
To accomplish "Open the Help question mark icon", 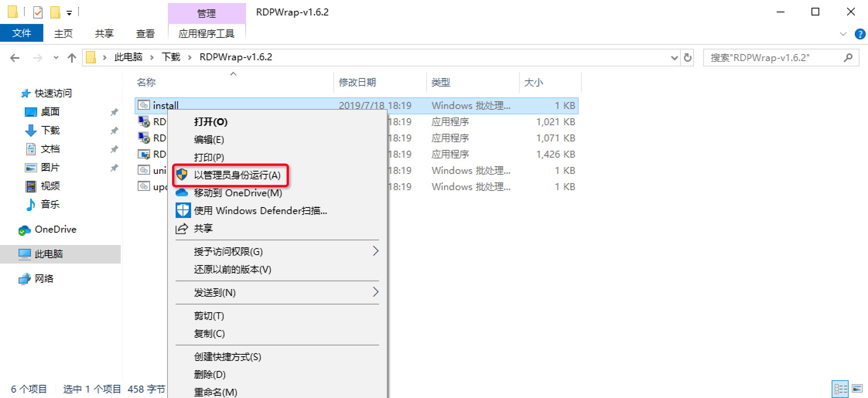I will (x=860, y=34).
